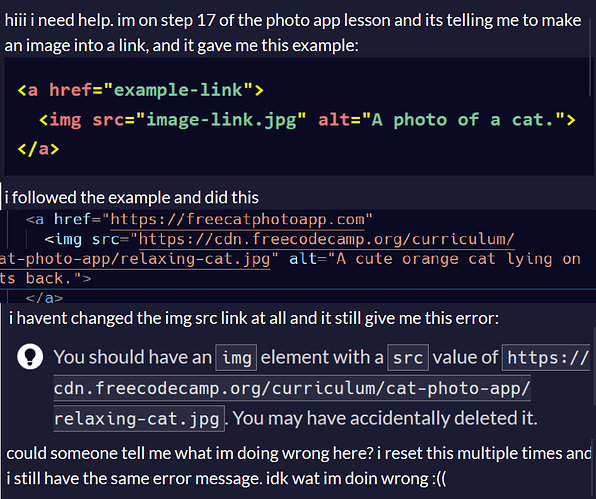596x499 pixels.
Task: Click the yellow closing </a> tag in the example
Action: click(x=38, y=149)
